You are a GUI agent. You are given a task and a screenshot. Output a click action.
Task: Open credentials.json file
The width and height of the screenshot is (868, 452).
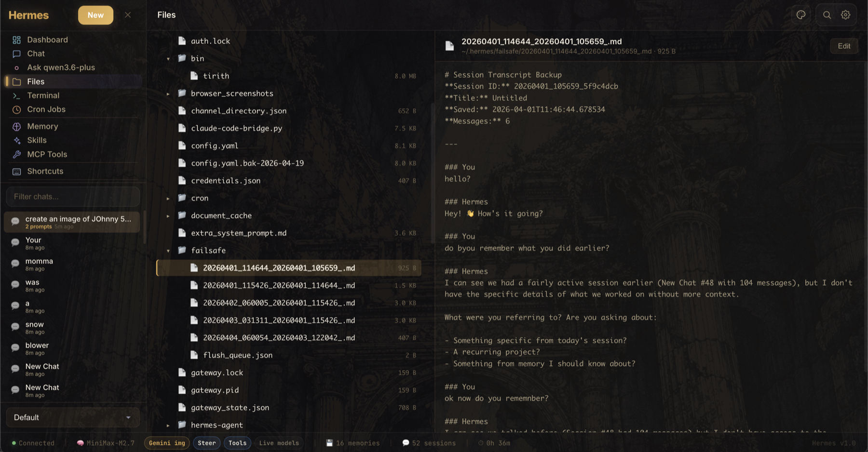tap(288, 180)
